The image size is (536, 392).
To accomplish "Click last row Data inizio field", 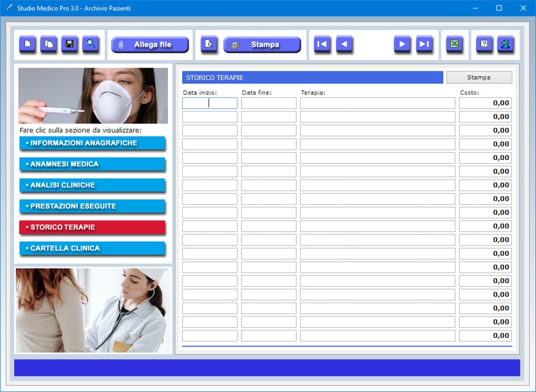I will [x=210, y=335].
